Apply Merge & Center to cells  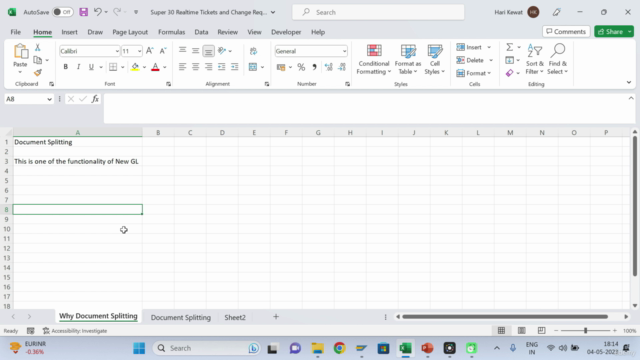[x=253, y=67]
